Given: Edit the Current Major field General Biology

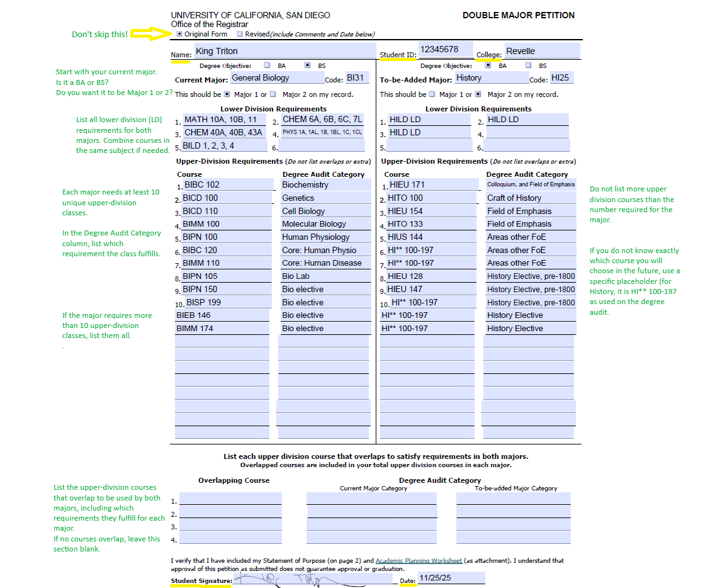Looking at the screenshot, I should (x=277, y=77).
